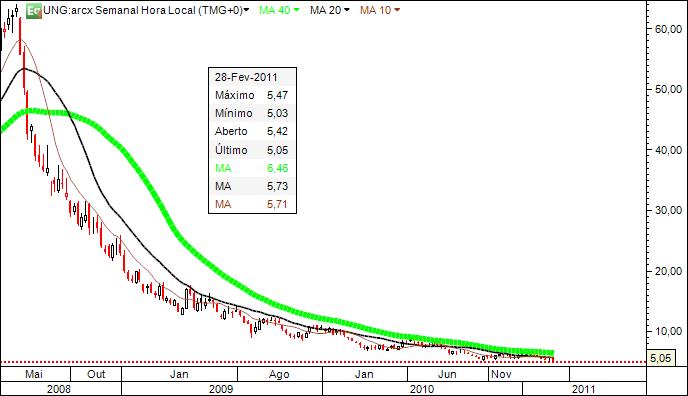Click the 2011 year label

click(584, 389)
